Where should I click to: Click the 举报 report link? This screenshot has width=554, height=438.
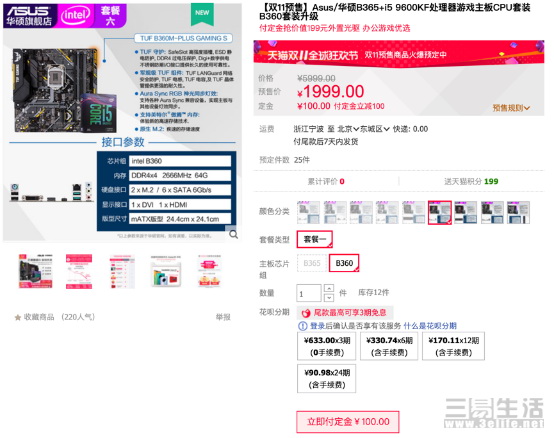pyautogui.click(x=223, y=317)
